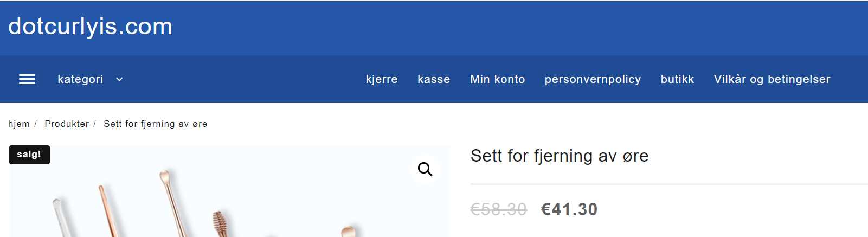Open the personvernpolicy page

coord(593,79)
